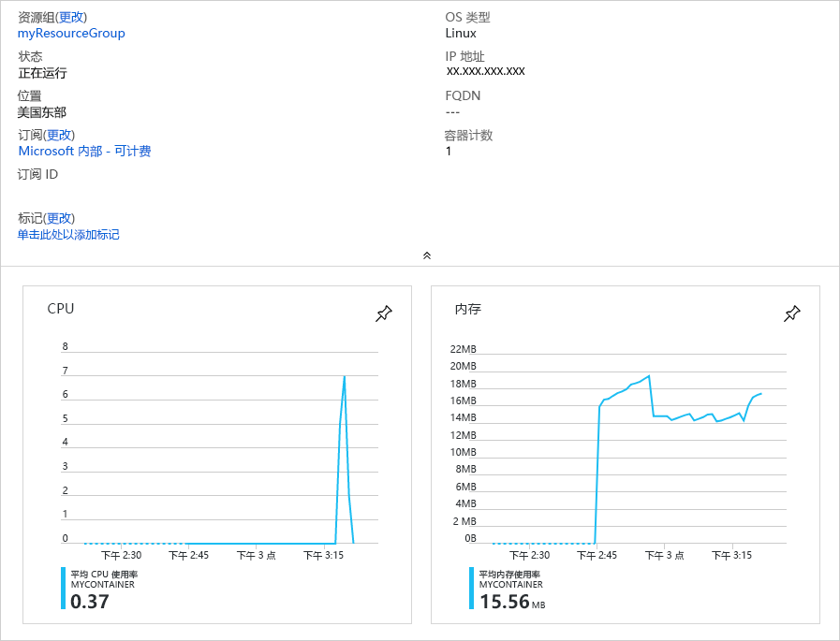Pin the 内存 chart to dashboard

click(x=792, y=313)
